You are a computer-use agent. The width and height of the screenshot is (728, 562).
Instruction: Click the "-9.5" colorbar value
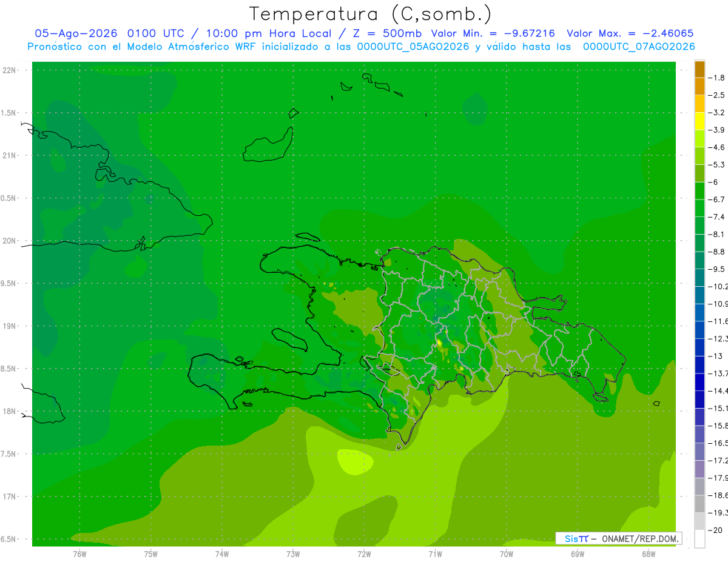pyautogui.click(x=716, y=269)
